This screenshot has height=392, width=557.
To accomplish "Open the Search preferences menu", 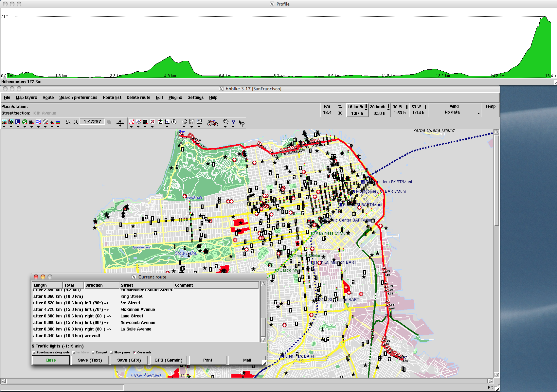I will coord(78,98).
